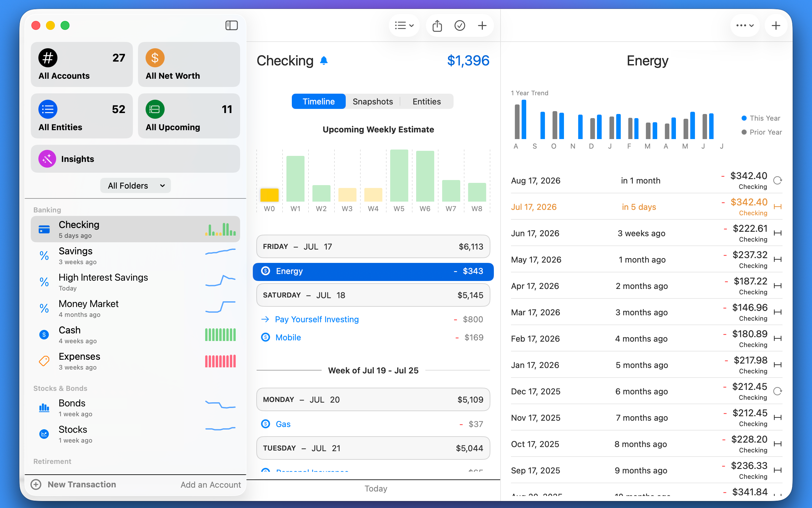Click the Prior Year legend dot

click(x=744, y=132)
